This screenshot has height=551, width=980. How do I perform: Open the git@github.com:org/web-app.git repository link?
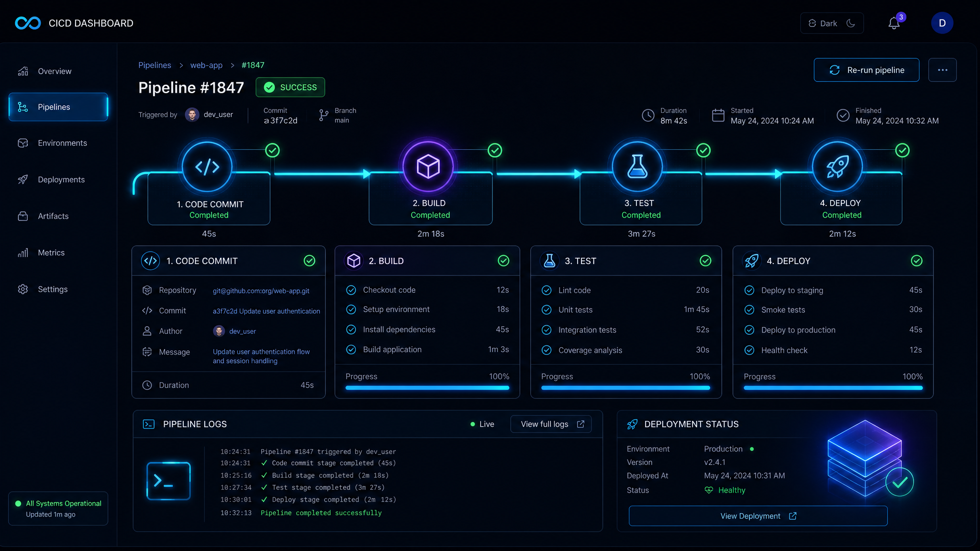(261, 291)
